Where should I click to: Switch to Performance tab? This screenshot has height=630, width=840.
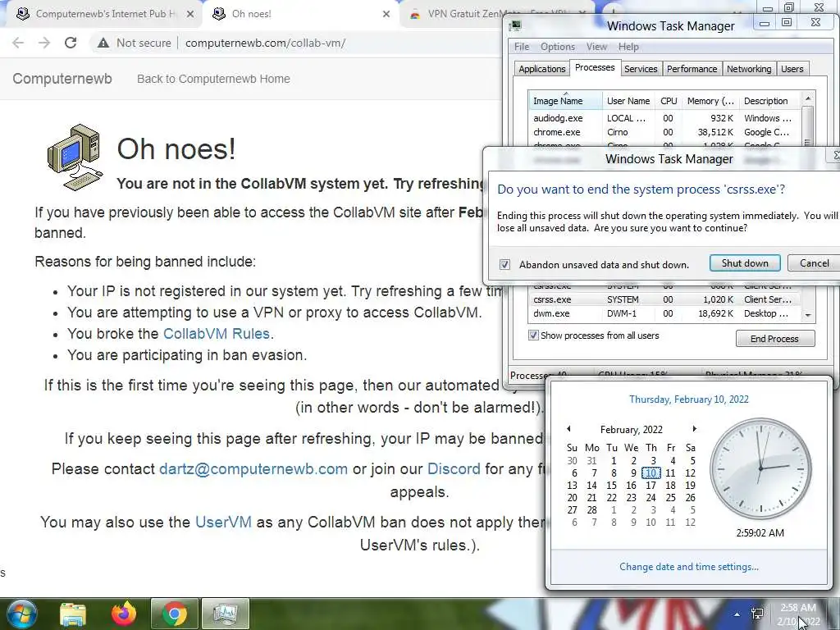click(692, 69)
